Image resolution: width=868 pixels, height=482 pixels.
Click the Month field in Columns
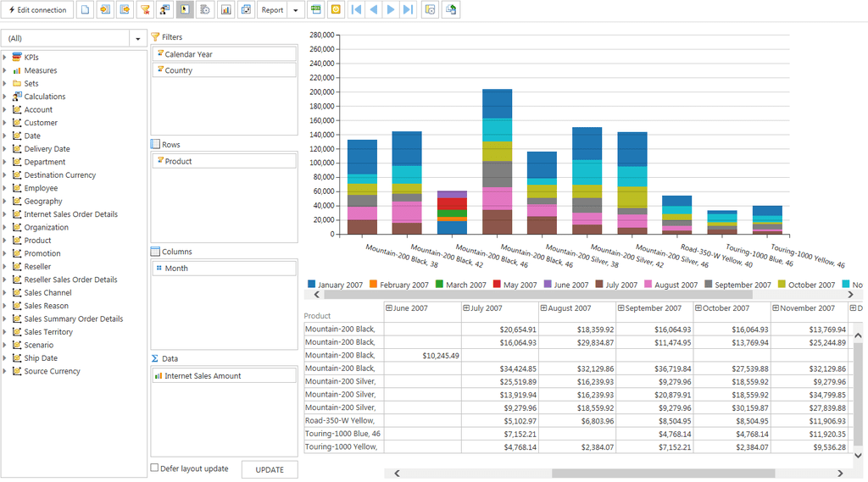coord(224,268)
